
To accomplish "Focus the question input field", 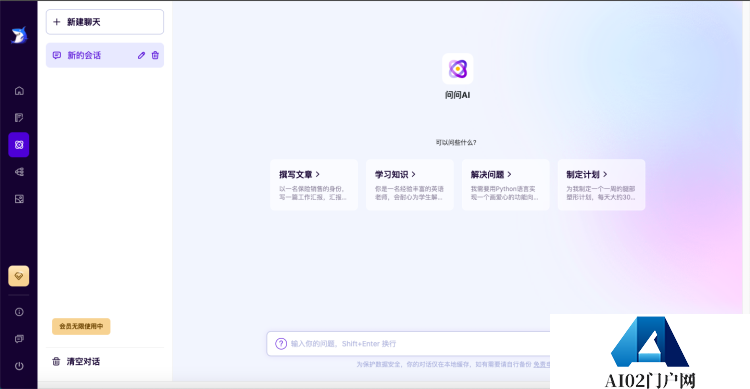I will pos(408,344).
